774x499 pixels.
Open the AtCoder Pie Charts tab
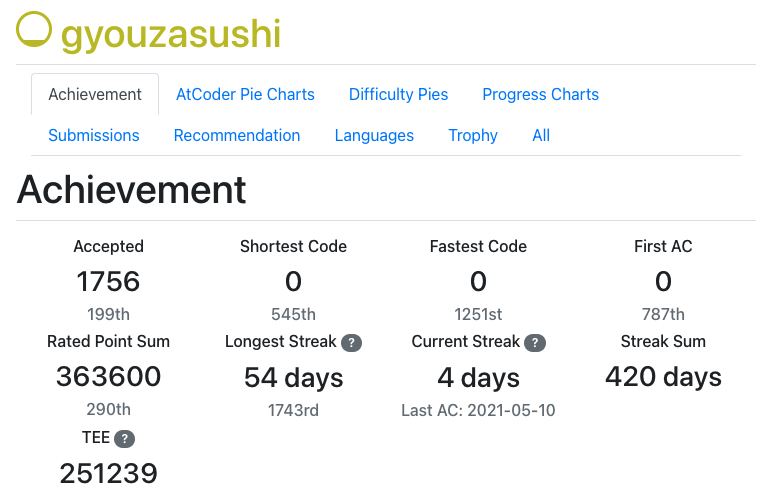pos(245,94)
